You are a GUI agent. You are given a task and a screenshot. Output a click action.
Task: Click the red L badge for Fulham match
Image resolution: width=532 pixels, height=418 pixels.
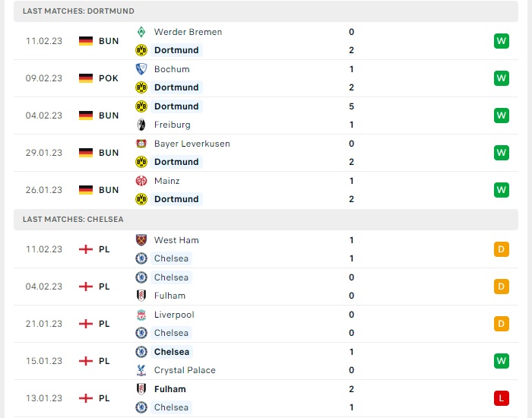[502, 398]
